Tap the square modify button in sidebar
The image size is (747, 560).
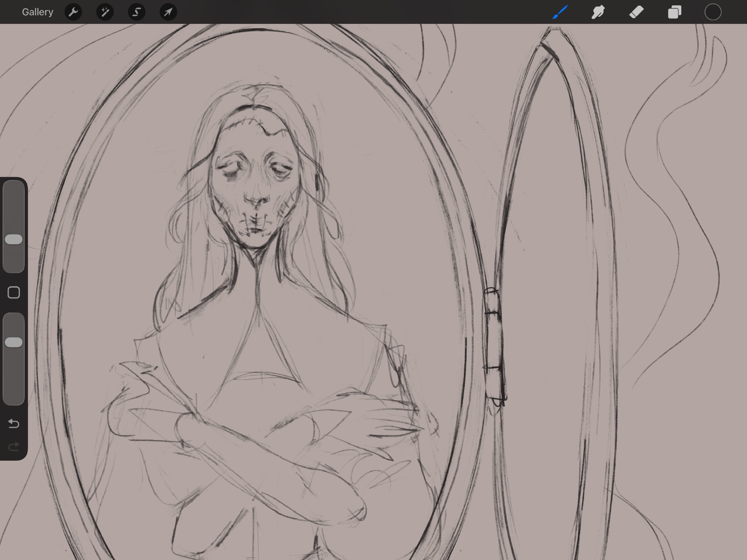(14, 293)
